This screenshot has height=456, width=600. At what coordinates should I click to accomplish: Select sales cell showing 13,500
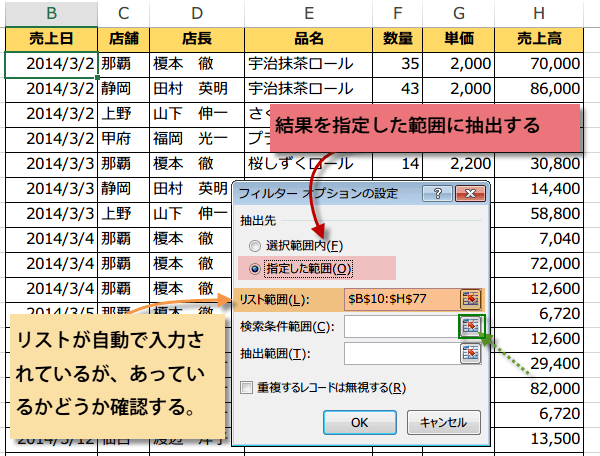(539, 439)
